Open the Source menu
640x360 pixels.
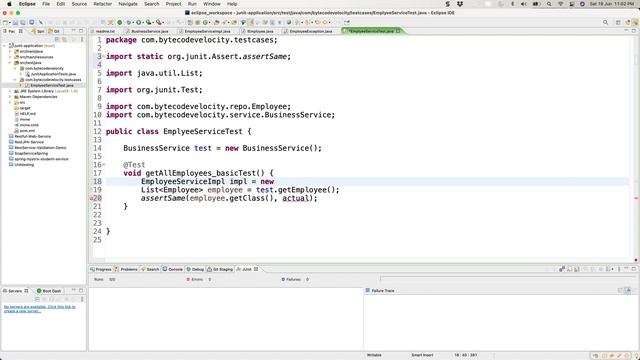click(x=79, y=4)
